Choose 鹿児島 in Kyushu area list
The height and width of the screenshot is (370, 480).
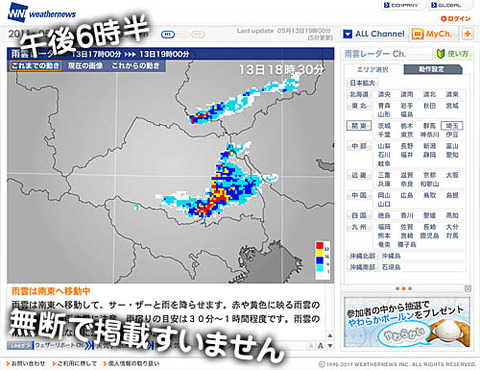pos(429,236)
